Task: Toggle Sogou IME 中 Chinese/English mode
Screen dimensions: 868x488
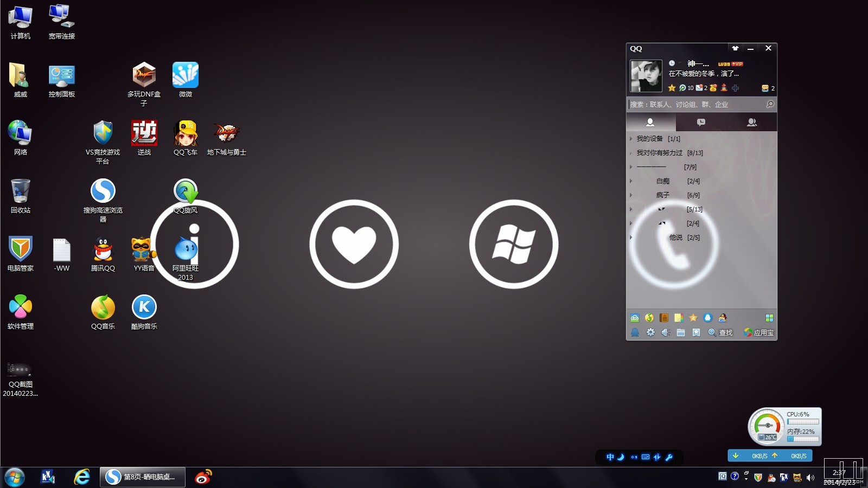Action: point(610,457)
